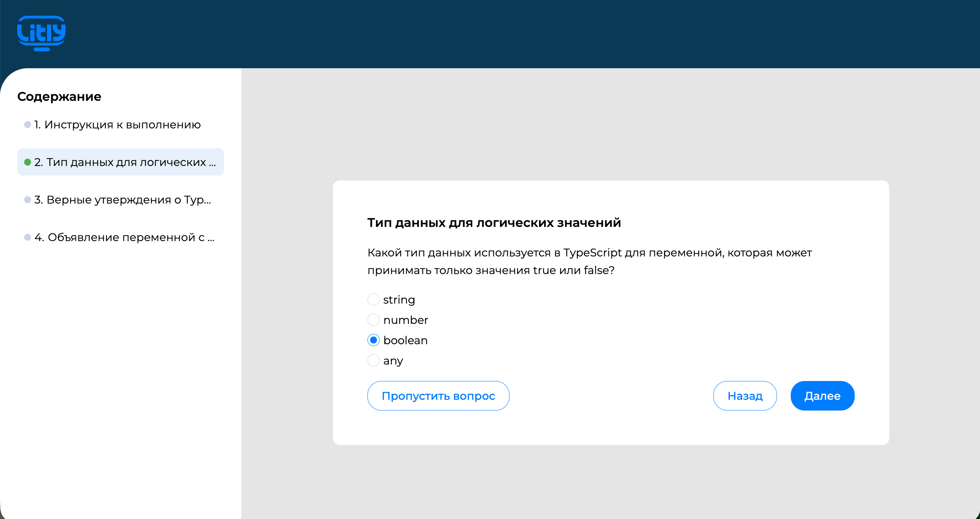
Task: Open item 3. Верные утверждения о Typ...
Action: [121, 200]
